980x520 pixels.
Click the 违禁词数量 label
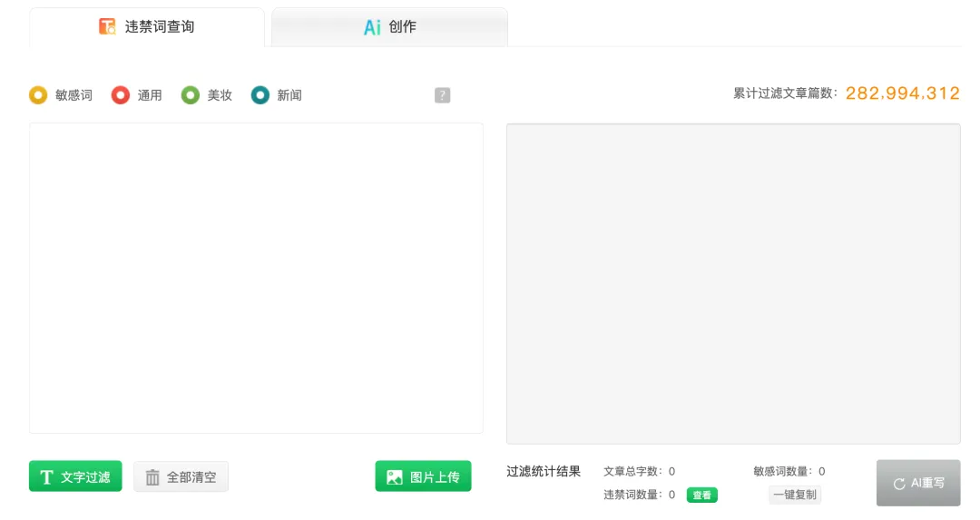pos(632,495)
